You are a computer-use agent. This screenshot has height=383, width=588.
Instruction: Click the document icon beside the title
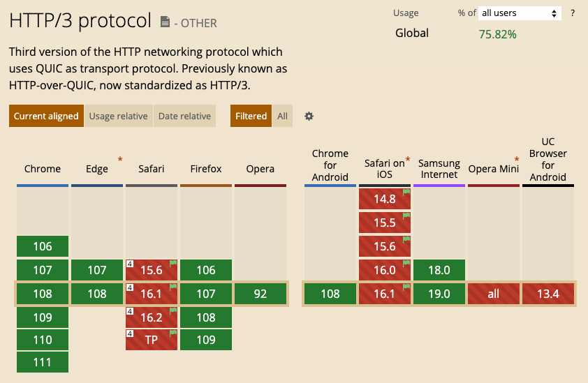point(165,22)
